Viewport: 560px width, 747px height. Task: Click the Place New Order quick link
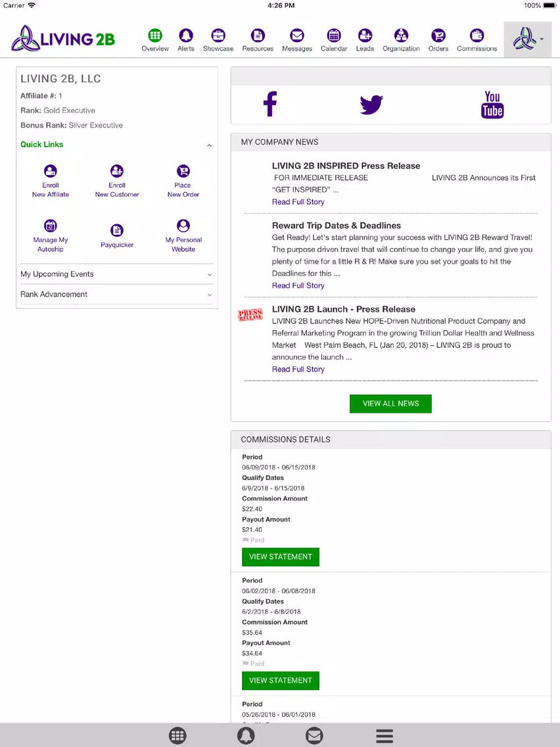(183, 181)
